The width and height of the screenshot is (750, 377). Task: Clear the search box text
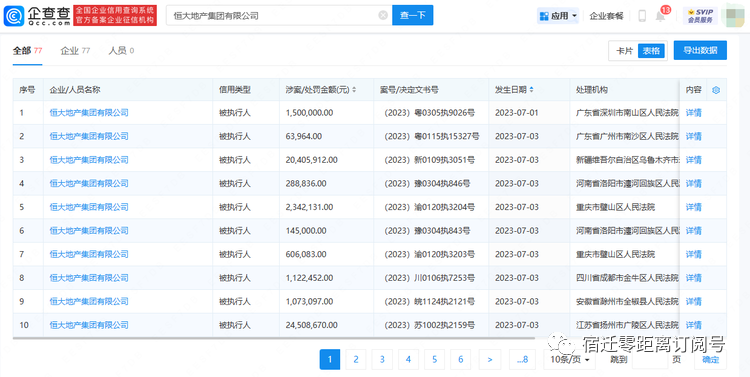pos(383,15)
